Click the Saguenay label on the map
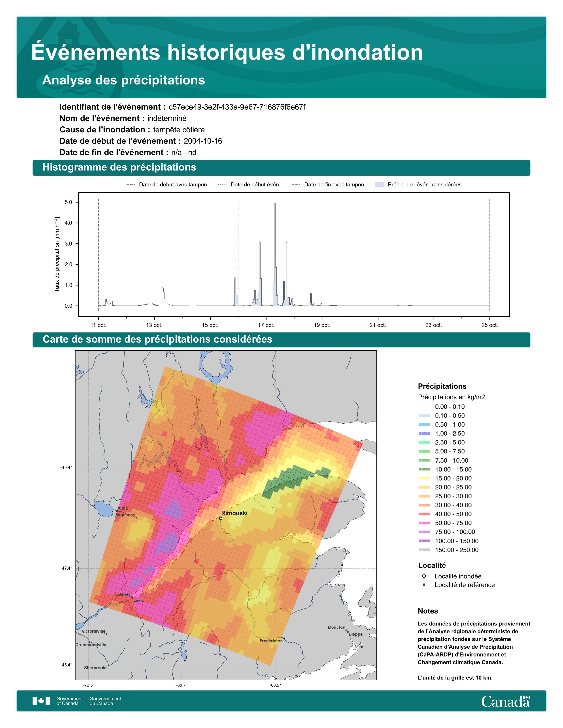 pos(125,515)
